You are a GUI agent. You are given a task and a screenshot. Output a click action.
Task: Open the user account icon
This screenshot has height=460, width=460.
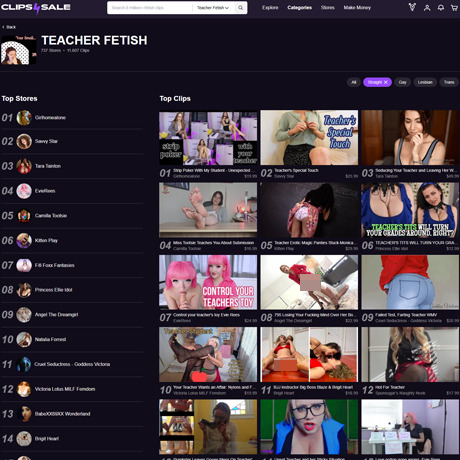click(427, 8)
